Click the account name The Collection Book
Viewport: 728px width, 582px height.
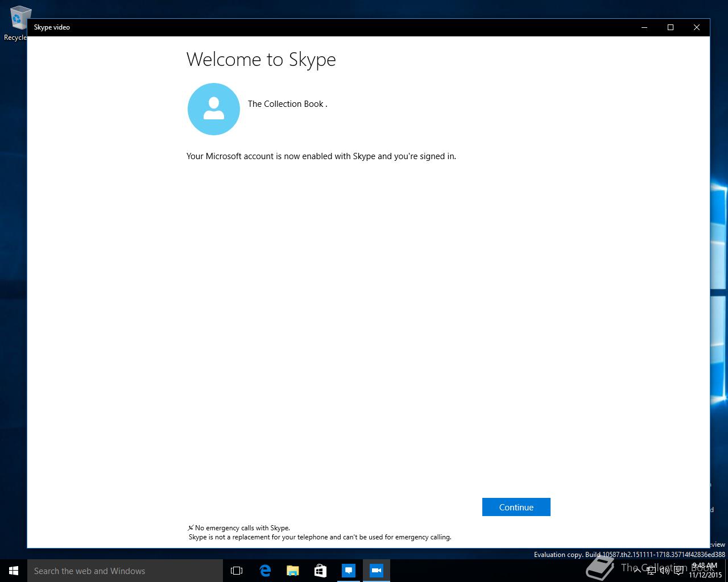tap(287, 104)
